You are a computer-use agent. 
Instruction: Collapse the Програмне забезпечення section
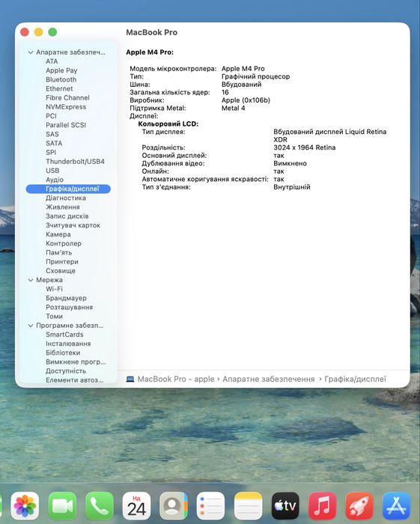tap(31, 326)
